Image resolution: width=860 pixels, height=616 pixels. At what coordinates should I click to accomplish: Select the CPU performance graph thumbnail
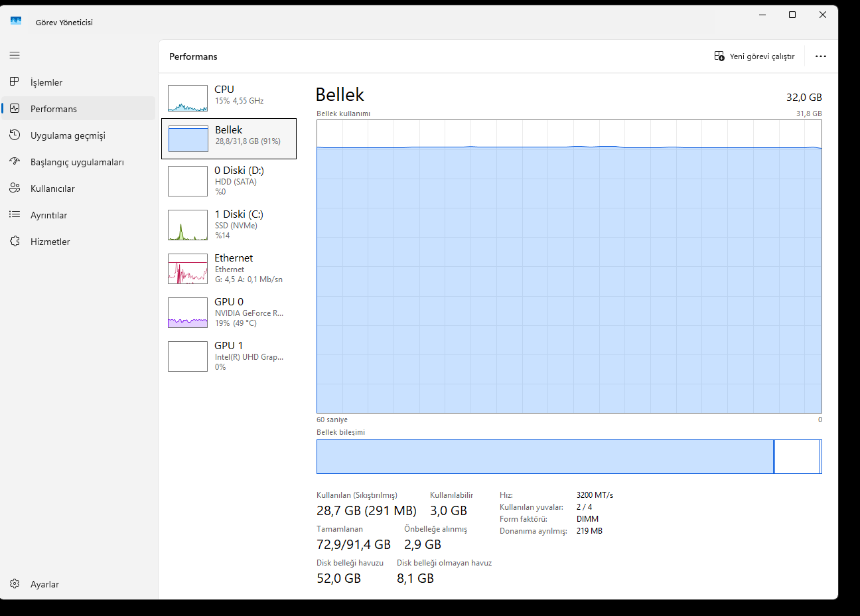[x=188, y=98]
